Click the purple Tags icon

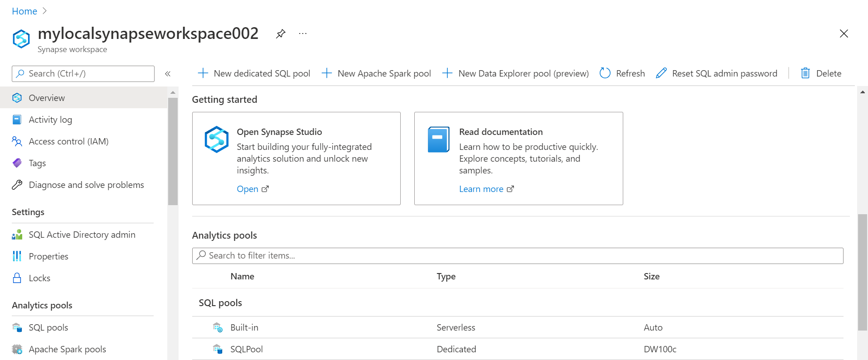coord(17,163)
